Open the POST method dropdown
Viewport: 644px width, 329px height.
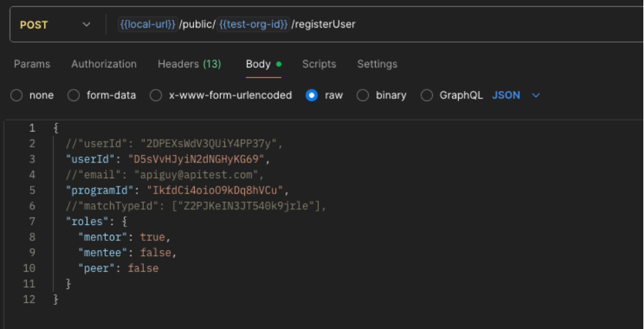(55, 25)
